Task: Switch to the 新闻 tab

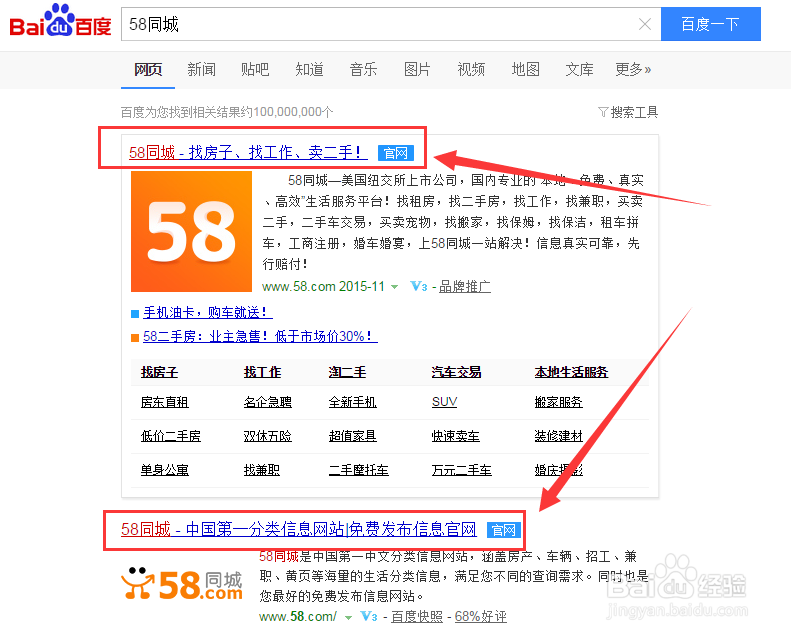Action: (x=201, y=69)
